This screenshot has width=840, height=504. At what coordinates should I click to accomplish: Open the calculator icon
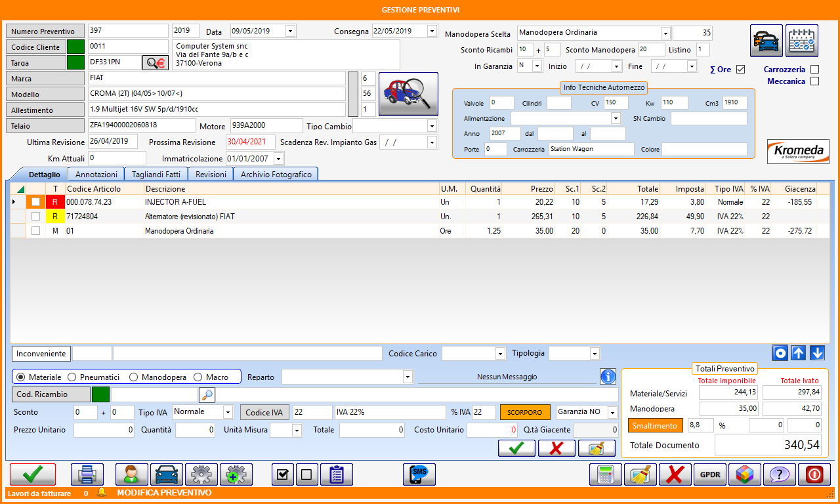[606, 474]
